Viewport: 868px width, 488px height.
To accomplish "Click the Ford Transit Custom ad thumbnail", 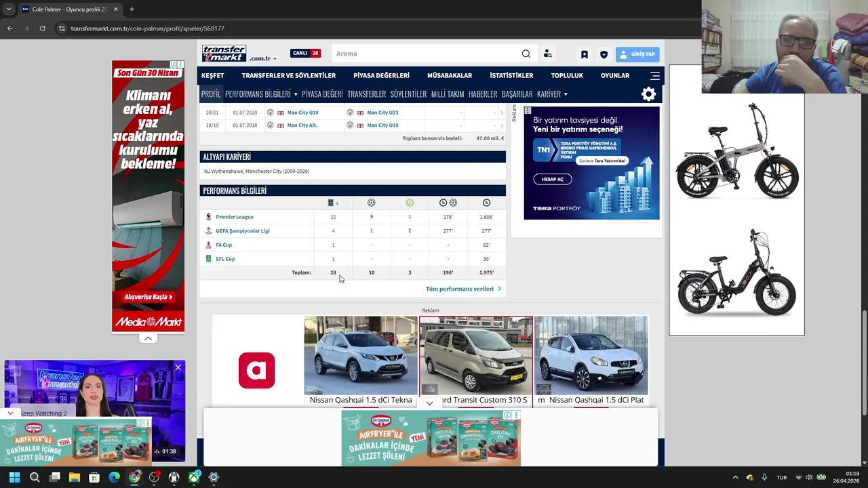I will click(x=476, y=355).
